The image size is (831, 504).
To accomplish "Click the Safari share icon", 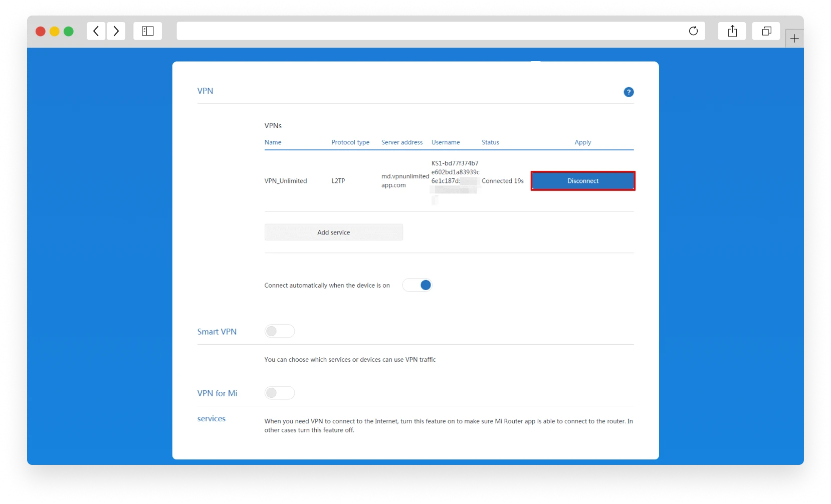I will point(732,31).
